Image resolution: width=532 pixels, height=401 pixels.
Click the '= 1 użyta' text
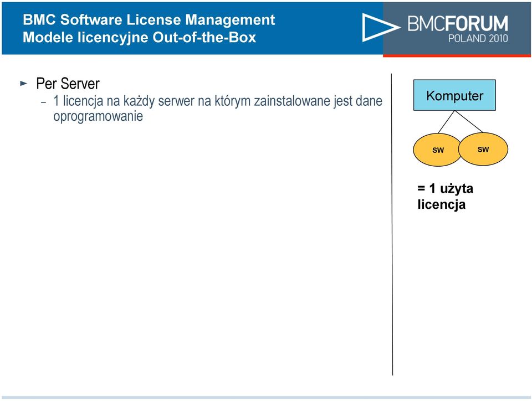pyautogui.click(x=445, y=188)
